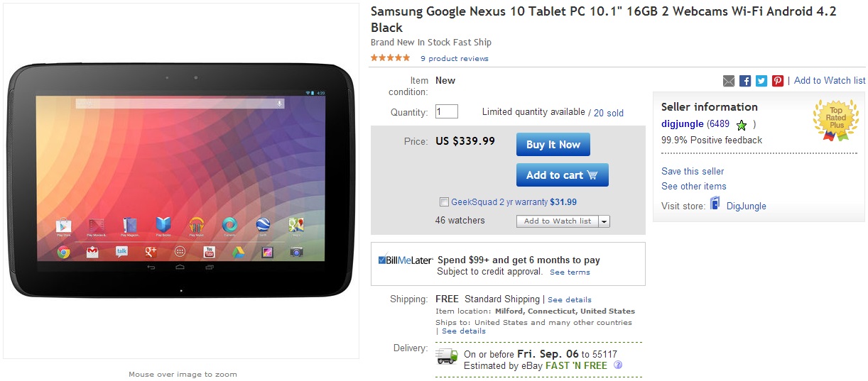Screen dimensions: 868x381
Task: Click the DigJungle store icon
Action: [x=715, y=205]
